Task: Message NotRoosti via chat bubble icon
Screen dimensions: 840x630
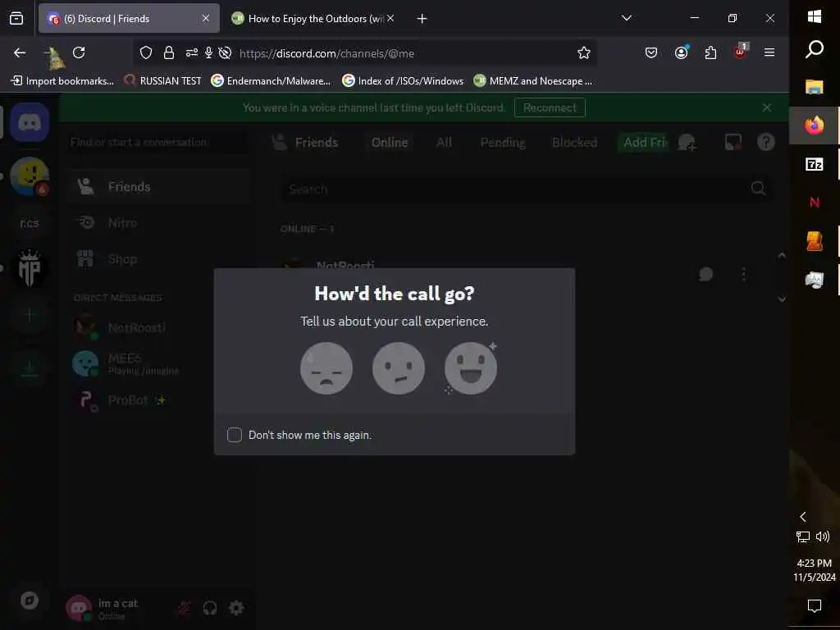Action: (x=706, y=274)
